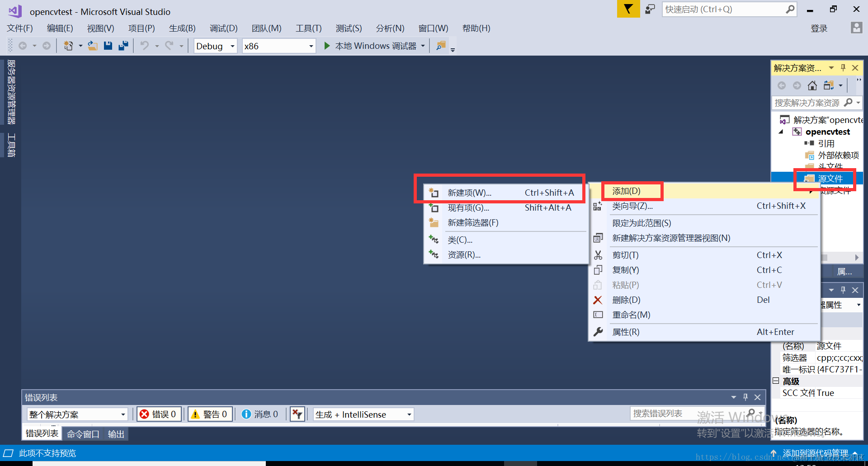Click the feedback icon beside Quick Launch

(x=650, y=9)
